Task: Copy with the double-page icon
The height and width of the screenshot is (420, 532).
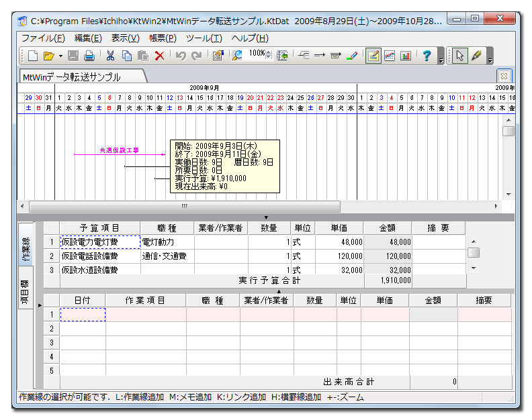Action: point(126,55)
